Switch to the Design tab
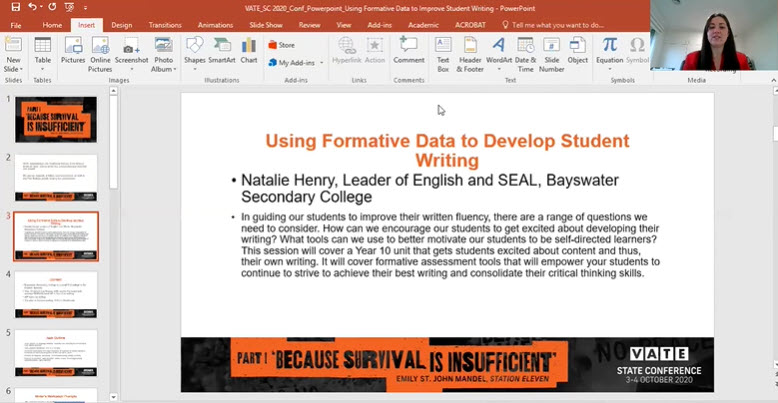Viewport: 778px width, 403px height. (x=121, y=24)
